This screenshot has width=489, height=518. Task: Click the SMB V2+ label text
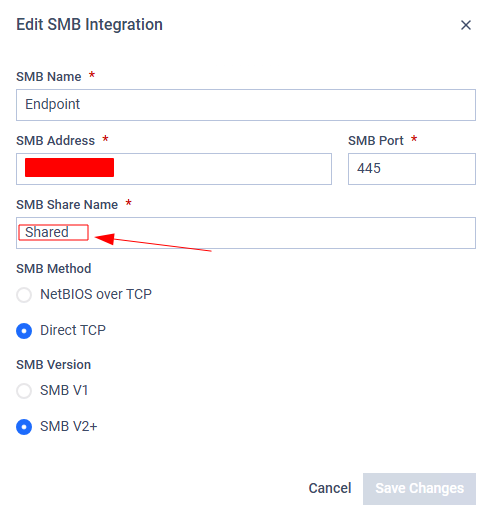(69, 426)
